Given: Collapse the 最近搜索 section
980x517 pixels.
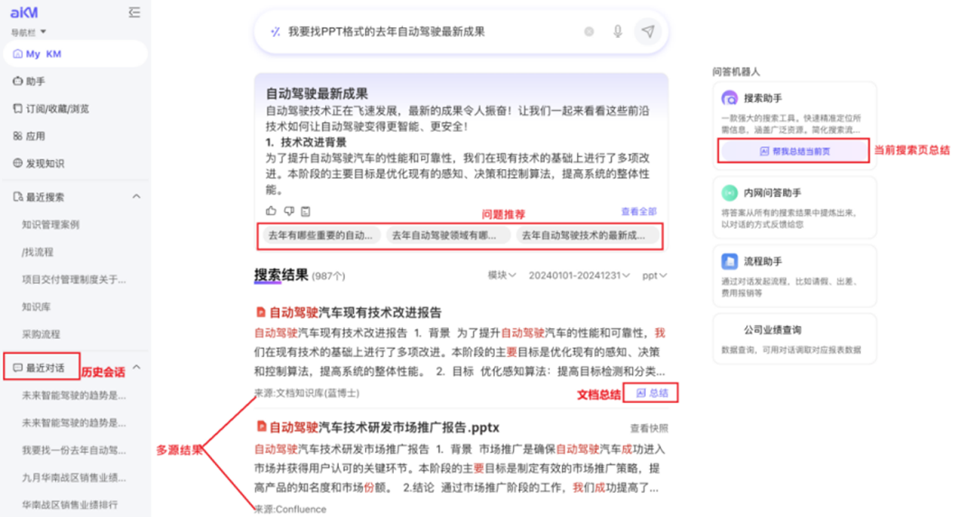Looking at the screenshot, I should 136,197.
